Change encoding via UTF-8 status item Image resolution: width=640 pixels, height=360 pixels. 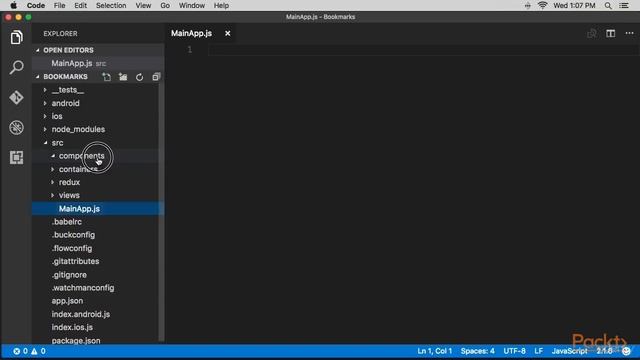coord(514,351)
